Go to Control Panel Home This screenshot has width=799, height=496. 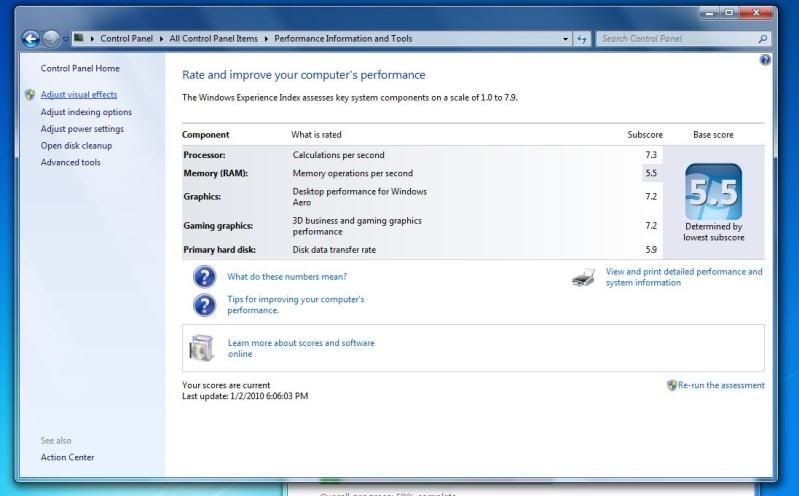(80, 68)
